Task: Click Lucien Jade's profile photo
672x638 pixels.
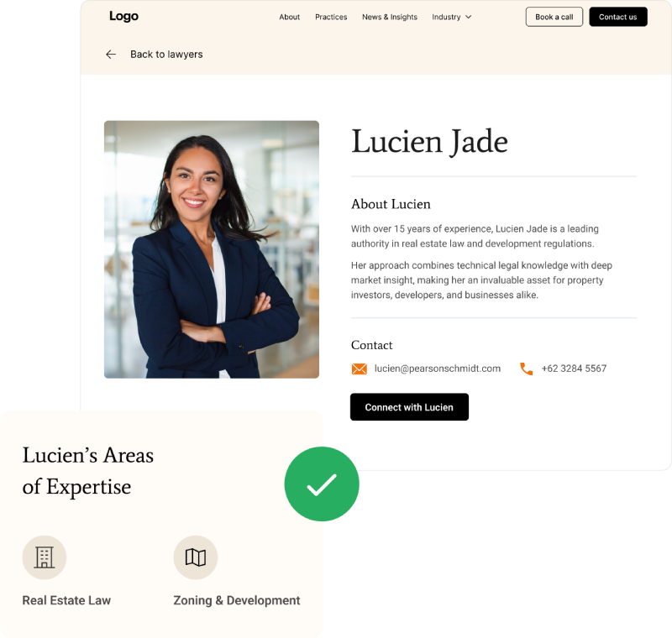Action: pyautogui.click(x=212, y=249)
